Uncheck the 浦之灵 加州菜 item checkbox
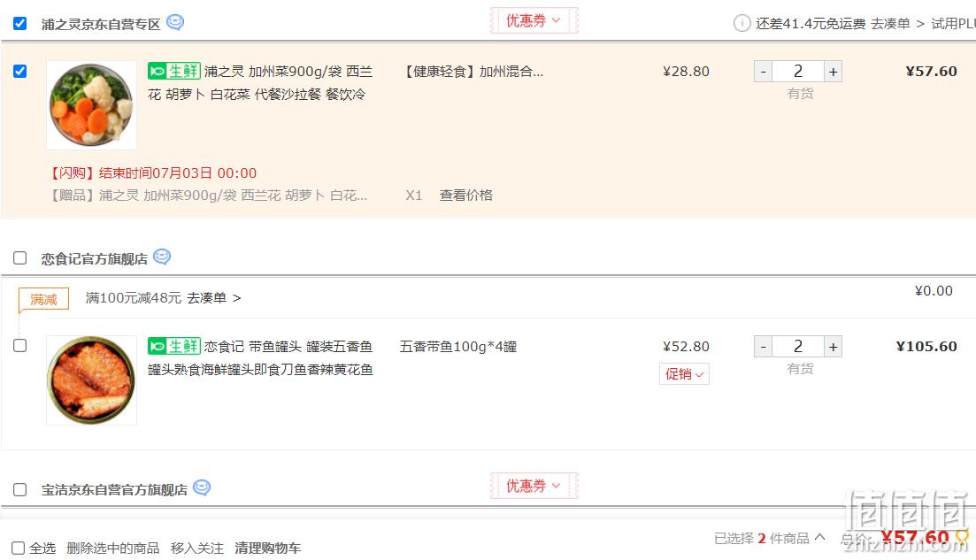This screenshot has width=976, height=560. (x=20, y=71)
